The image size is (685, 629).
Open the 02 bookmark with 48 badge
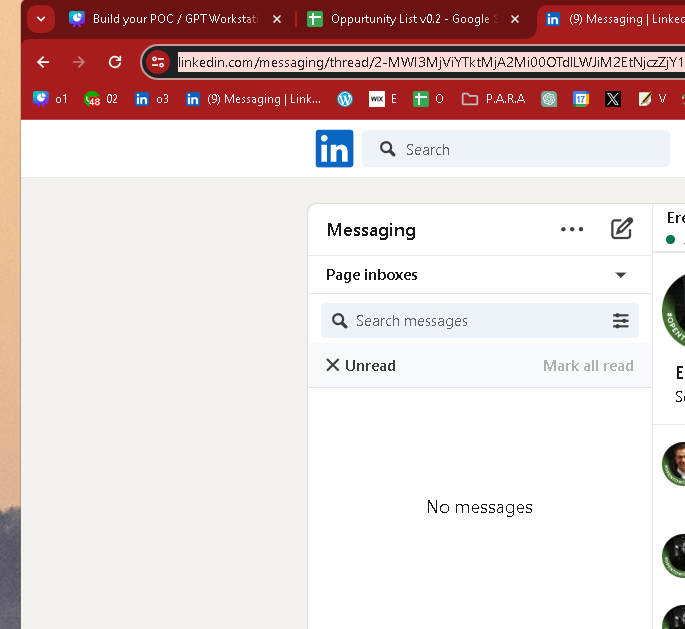[101, 99]
